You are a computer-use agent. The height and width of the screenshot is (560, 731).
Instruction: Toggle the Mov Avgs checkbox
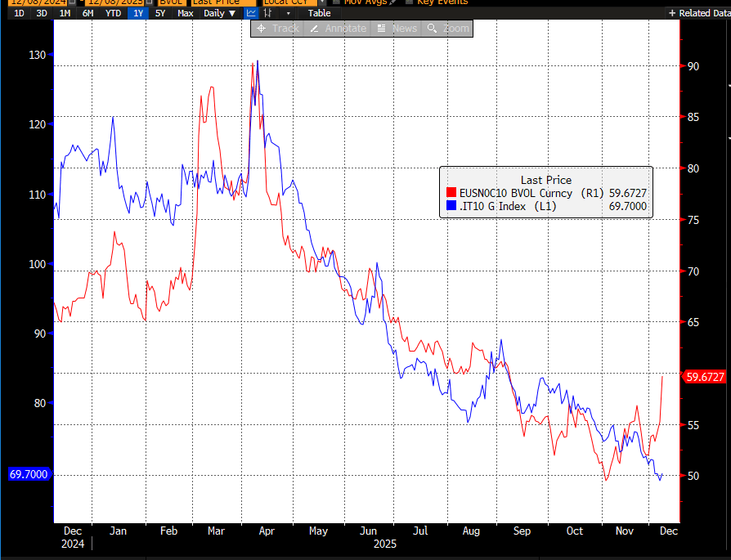coord(336,2)
